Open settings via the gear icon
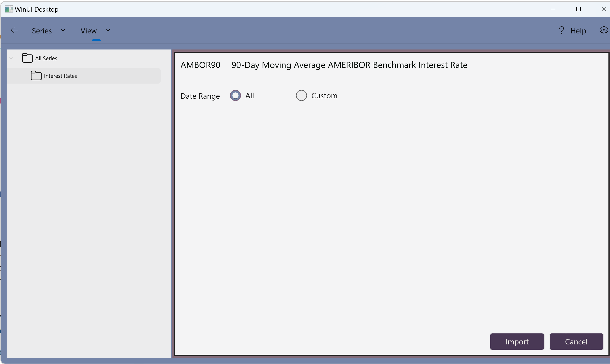 [x=604, y=30]
